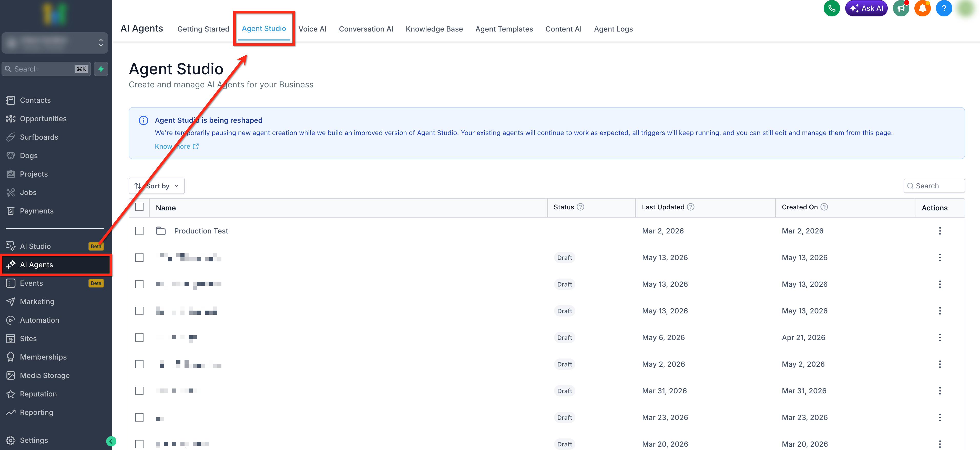
Task: Toggle the select-all checkbox in table header
Action: pos(140,207)
